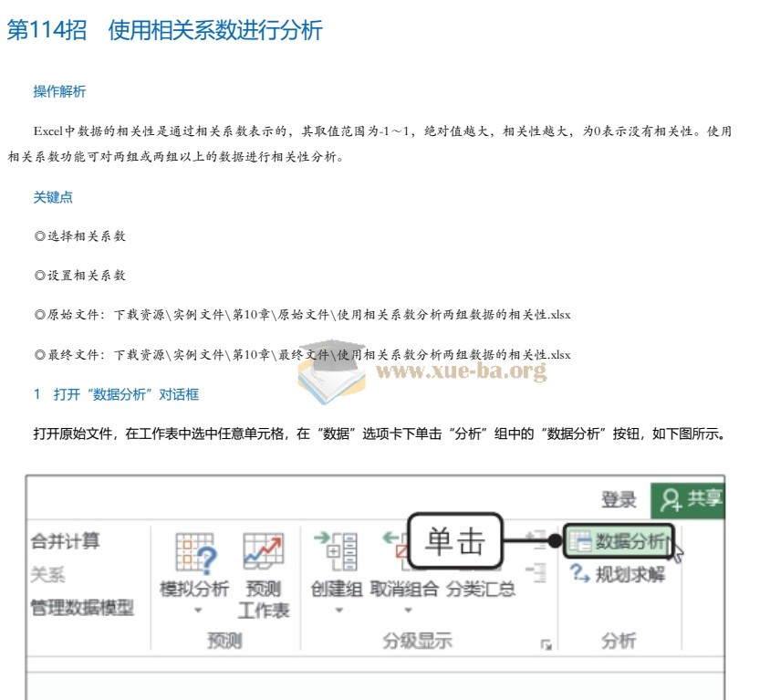The image size is (770, 700).
Task: Select 管理数据模型 in the ribbon
Action: pos(82,607)
